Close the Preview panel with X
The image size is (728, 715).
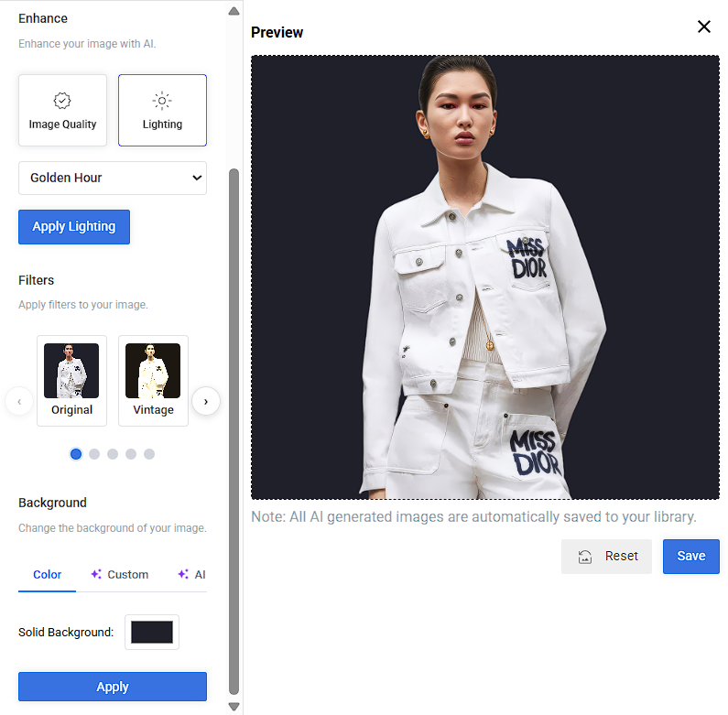point(704,27)
